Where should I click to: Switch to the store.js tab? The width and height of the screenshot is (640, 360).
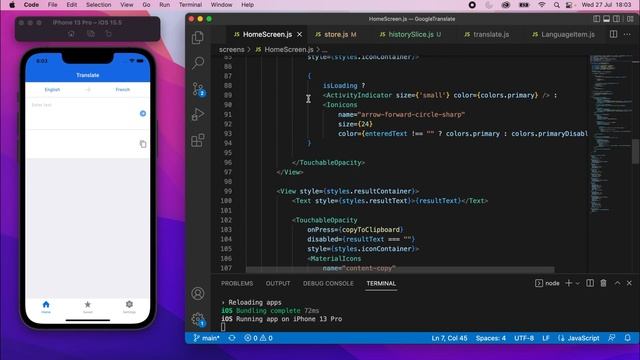pyautogui.click(x=336, y=35)
